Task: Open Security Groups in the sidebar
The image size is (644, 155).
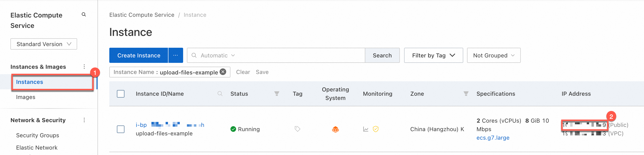Action: pyautogui.click(x=38, y=135)
